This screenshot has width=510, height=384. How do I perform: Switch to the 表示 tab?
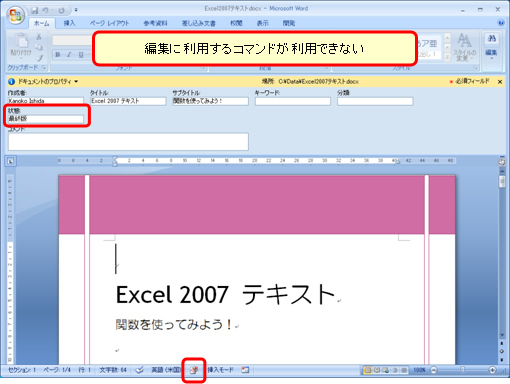pyautogui.click(x=263, y=23)
